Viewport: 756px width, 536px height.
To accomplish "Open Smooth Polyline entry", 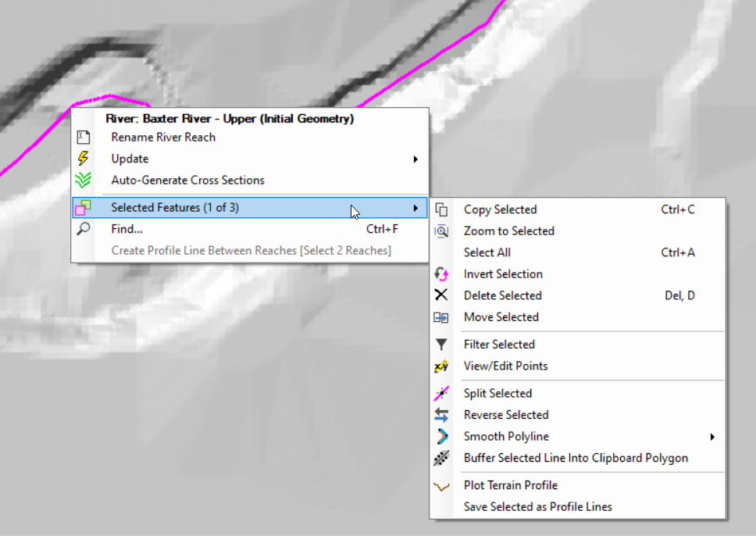I will pos(578,436).
